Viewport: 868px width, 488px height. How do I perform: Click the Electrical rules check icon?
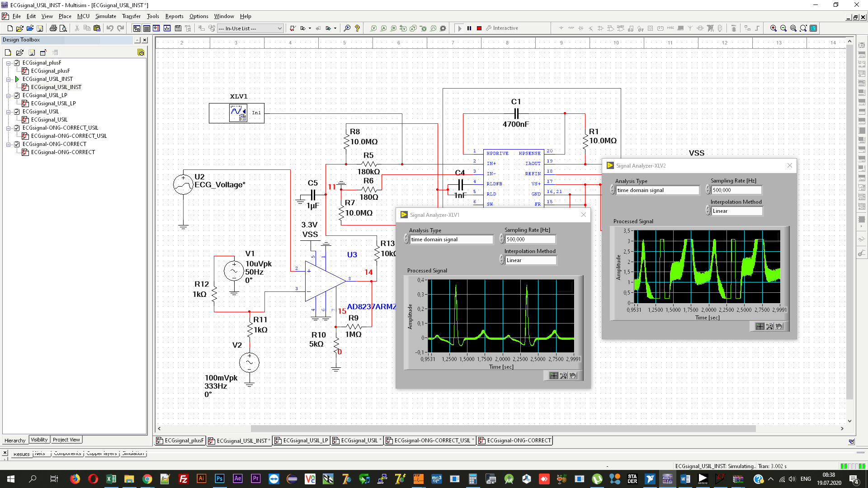click(292, 28)
